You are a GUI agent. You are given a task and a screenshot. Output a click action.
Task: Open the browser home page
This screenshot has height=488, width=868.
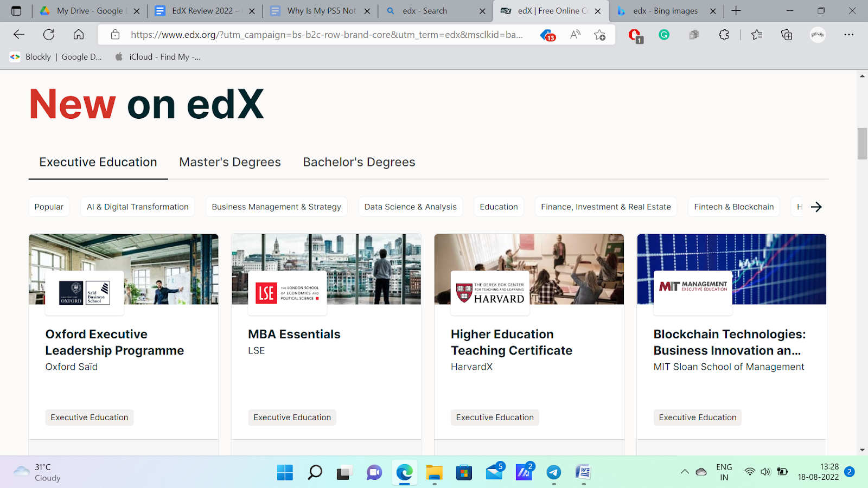coord(79,35)
